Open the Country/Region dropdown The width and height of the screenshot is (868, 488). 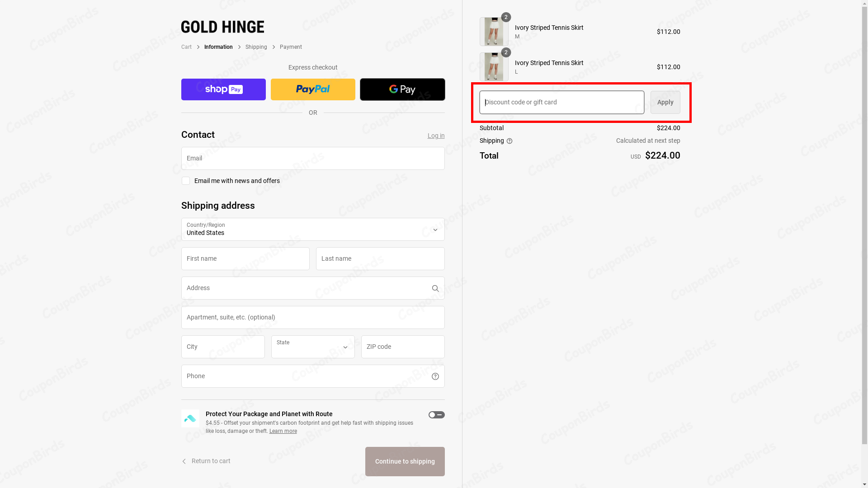click(x=313, y=230)
